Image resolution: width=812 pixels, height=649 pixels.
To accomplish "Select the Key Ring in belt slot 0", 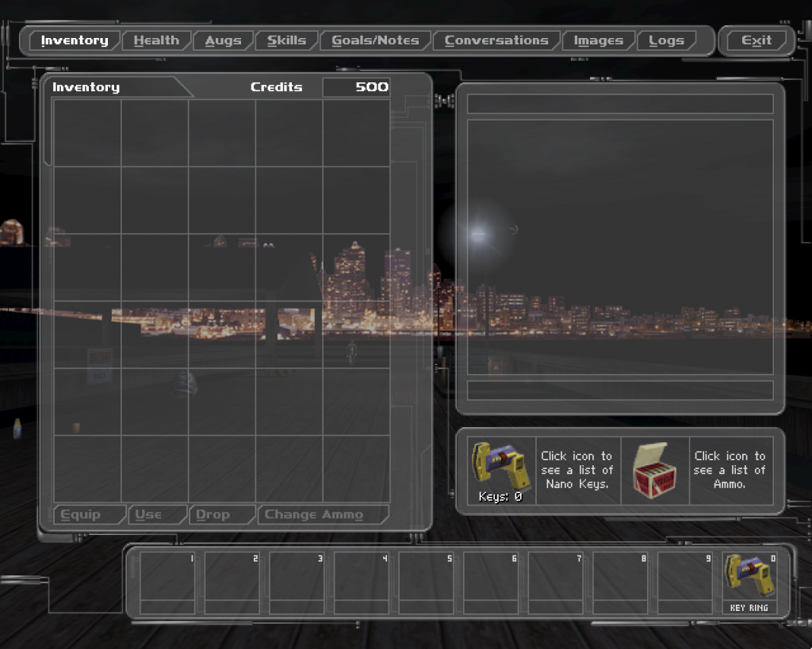I will 749,582.
